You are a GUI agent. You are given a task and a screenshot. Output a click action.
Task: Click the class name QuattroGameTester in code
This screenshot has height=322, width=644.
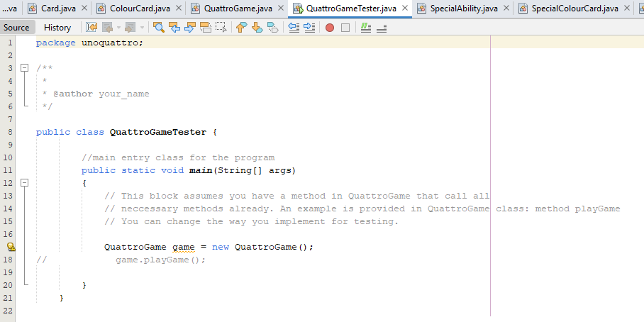[158, 132]
